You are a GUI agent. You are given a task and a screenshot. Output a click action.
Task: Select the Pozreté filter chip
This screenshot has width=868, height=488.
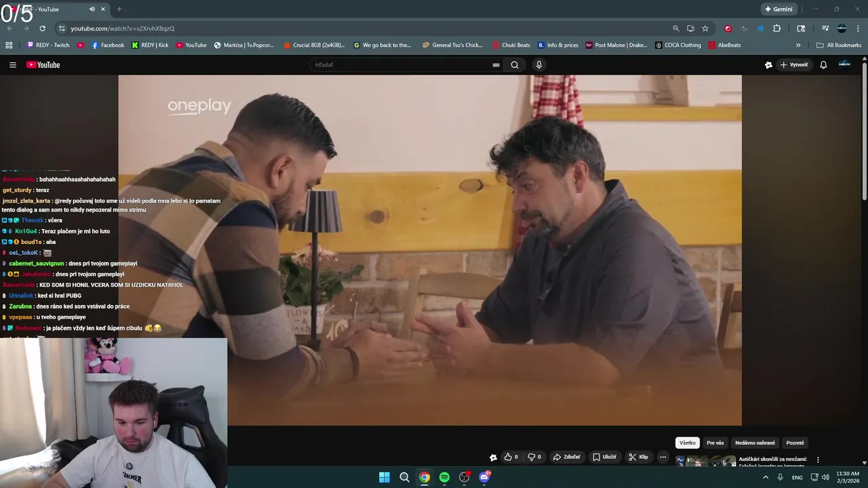coord(795,443)
